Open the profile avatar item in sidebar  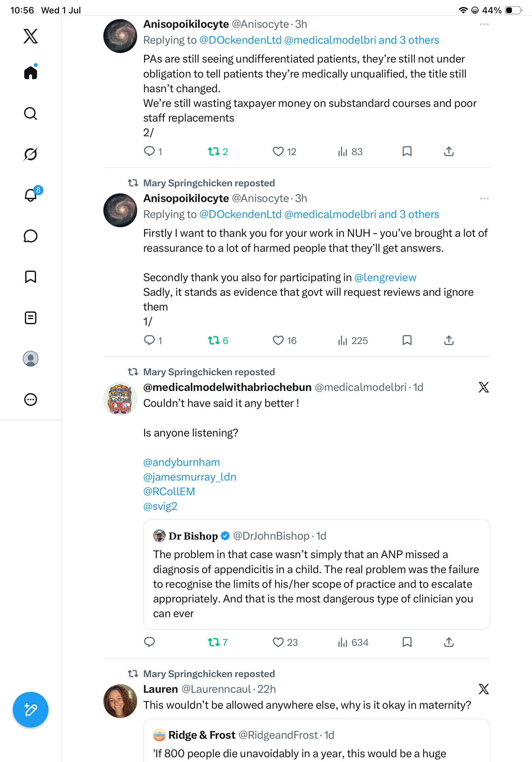click(31, 359)
